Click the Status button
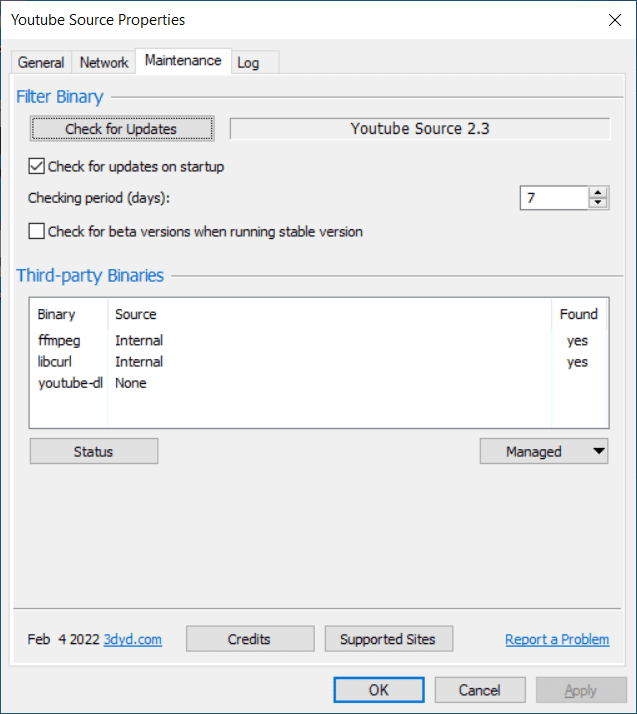This screenshot has width=637, height=714. [94, 451]
